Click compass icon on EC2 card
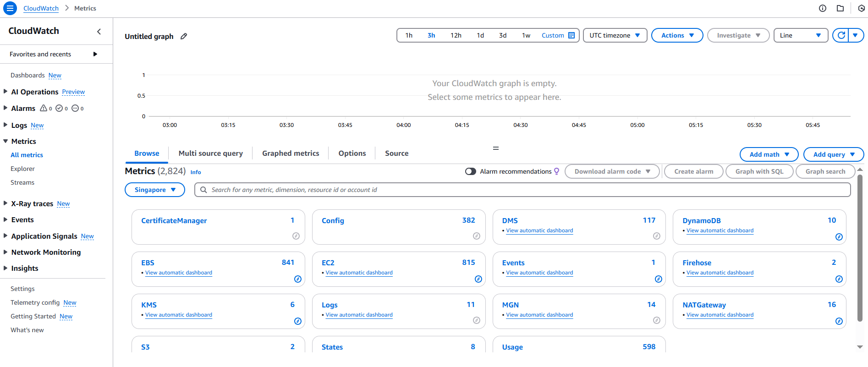This screenshot has width=868, height=367. point(478,279)
